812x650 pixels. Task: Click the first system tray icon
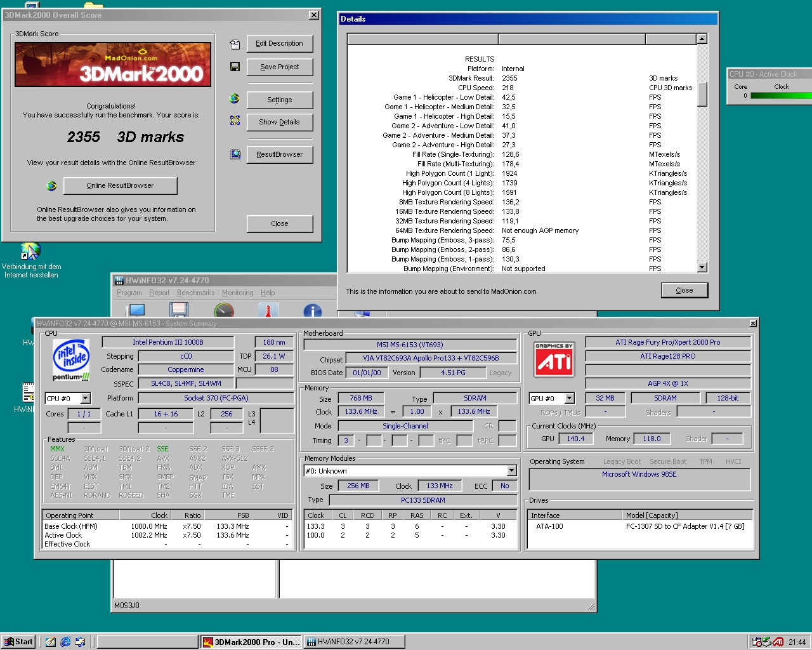click(757, 642)
